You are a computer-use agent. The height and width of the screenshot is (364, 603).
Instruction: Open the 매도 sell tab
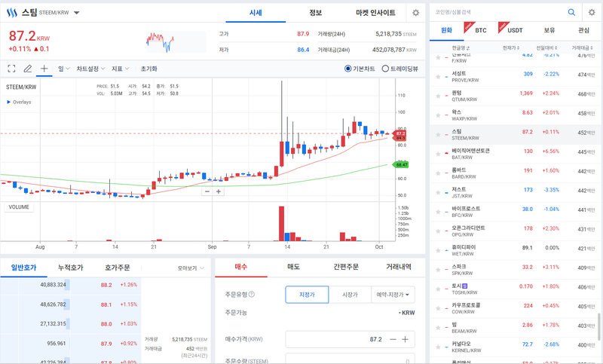[x=293, y=266]
